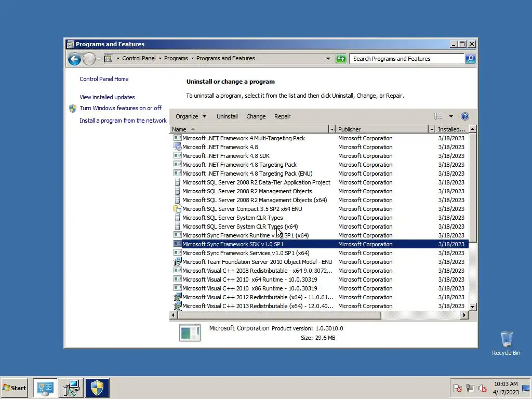Sort by the Installed On column header
This screenshot has height=399, width=532.
451,129
